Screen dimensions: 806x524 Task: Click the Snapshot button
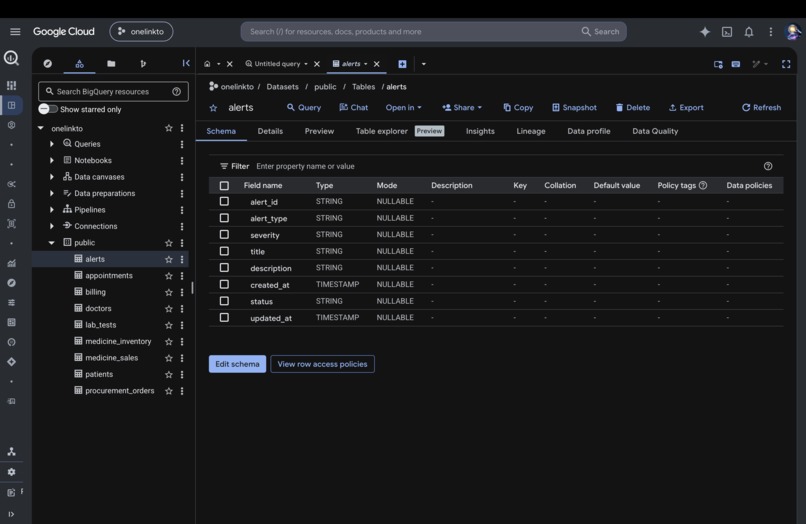(x=574, y=107)
